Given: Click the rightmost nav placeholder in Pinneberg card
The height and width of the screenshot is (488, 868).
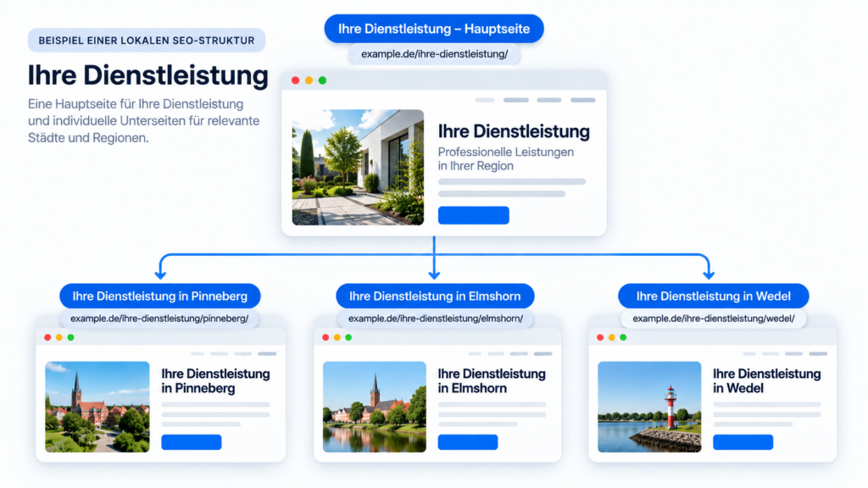Looking at the screenshot, I should click(267, 353).
